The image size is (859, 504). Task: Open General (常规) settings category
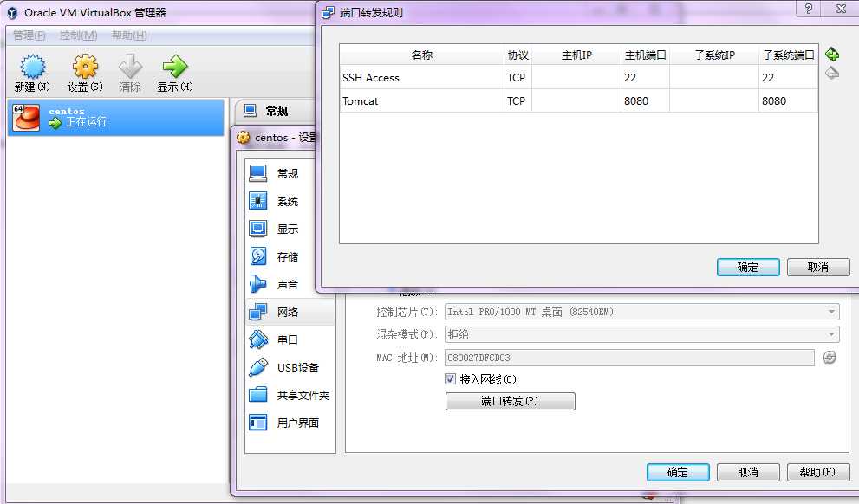[290, 173]
